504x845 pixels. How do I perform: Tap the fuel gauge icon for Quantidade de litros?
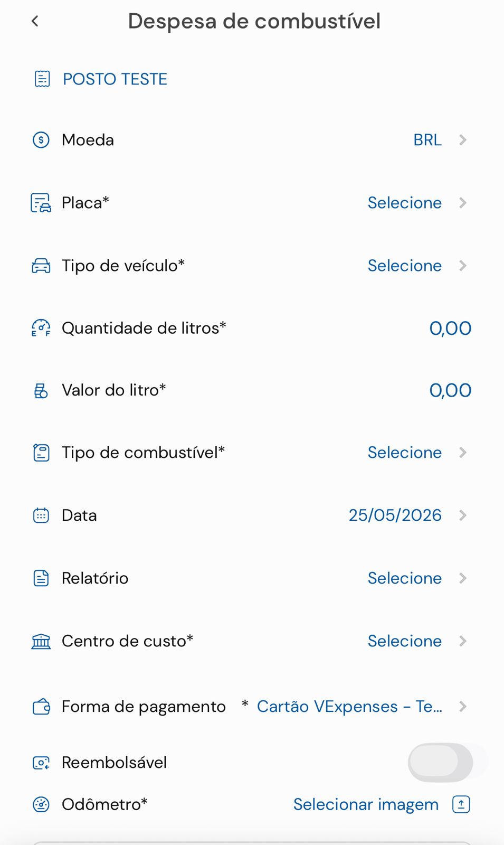[41, 328]
